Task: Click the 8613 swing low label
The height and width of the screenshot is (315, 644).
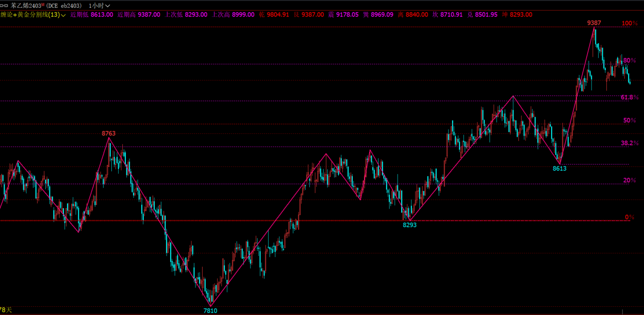Action: click(559, 168)
